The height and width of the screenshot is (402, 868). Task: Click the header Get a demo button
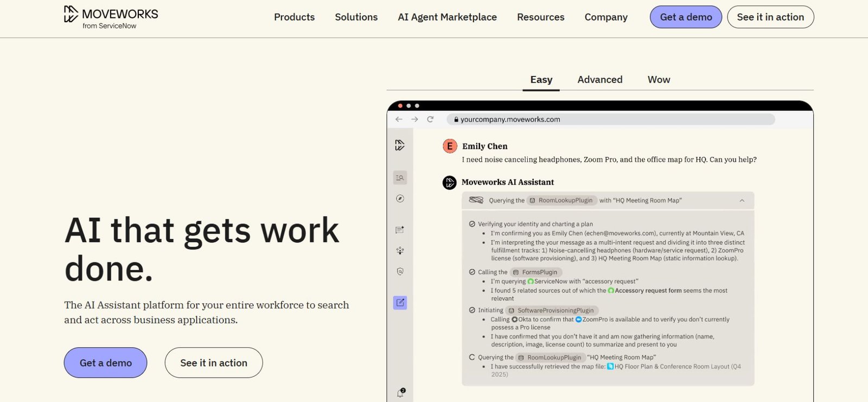coord(686,17)
